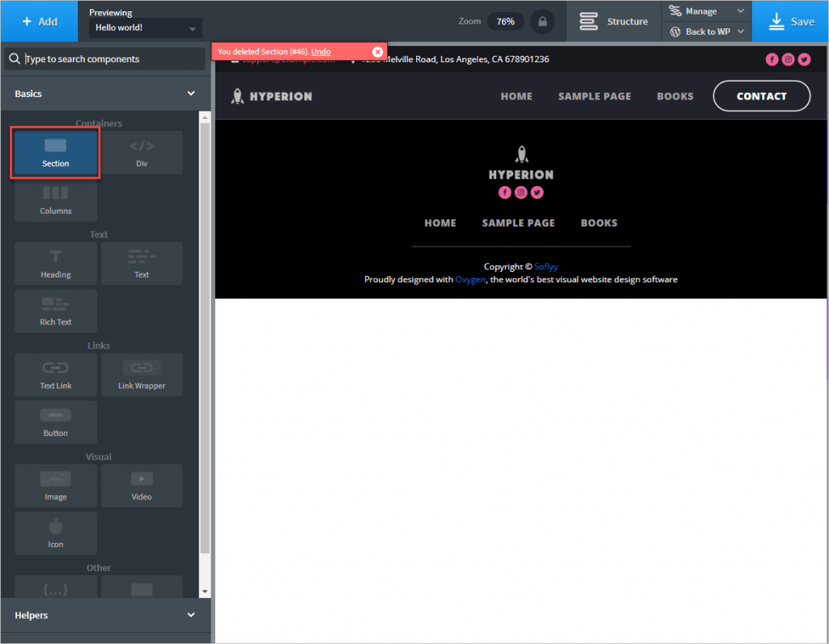Image resolution: width=829 pixels, height=644 pixels.
Task: Dismiss the deleted section notification
Action: 377,52
